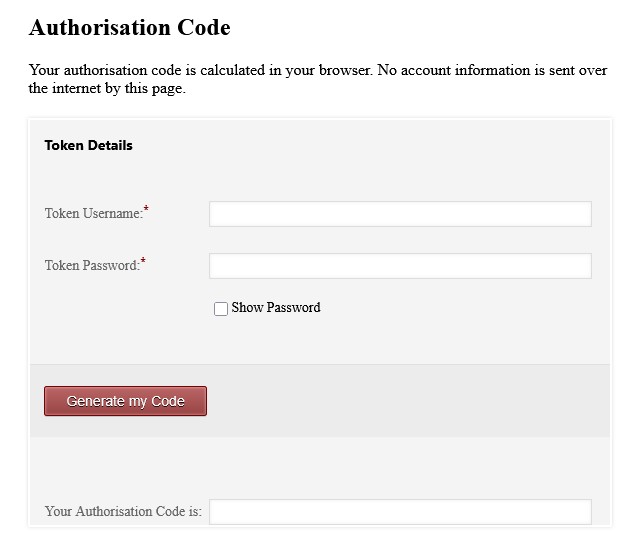Screen dimensions: 632x547
Task: Click the 'Your Authorisation Code is:' label
Action: click(123, 512)
